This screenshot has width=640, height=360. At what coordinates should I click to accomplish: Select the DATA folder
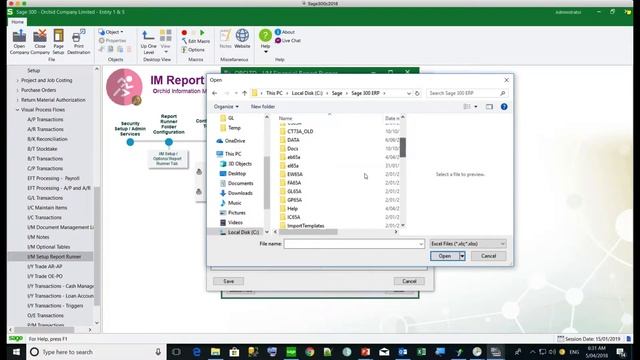[289, 140]
